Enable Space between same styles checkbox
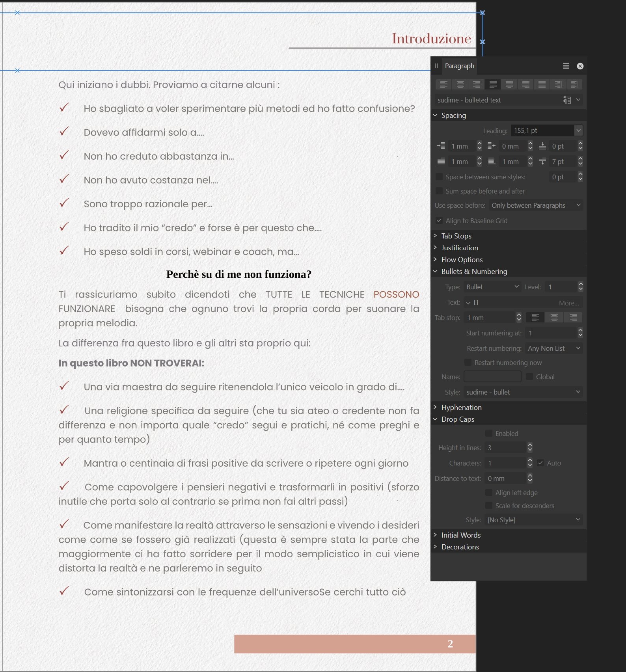626x672 pixels. pyautogui.click(x=439, y=177)
